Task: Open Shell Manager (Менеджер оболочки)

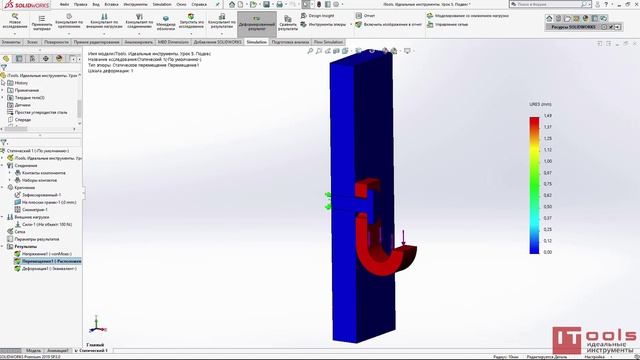Action: click(x=166, y=22)
